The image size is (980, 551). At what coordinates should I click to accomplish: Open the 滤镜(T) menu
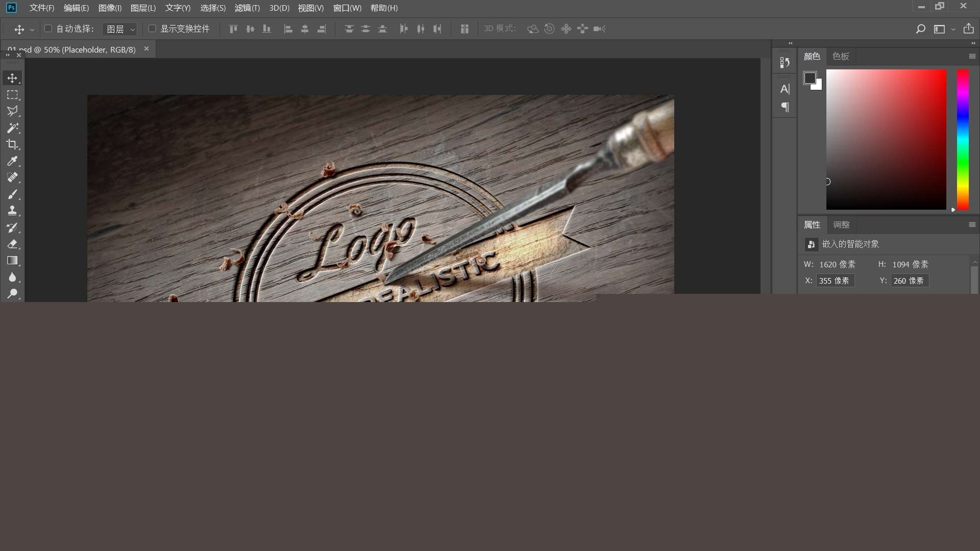247,8
